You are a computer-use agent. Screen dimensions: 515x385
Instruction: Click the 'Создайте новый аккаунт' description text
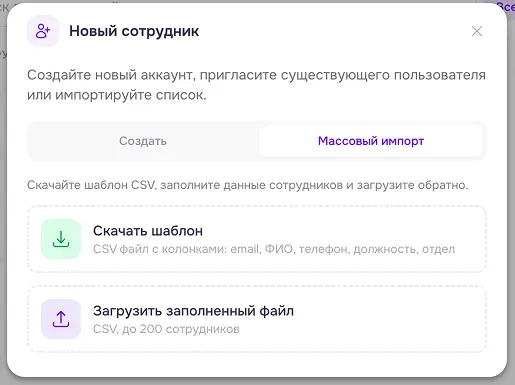[x=256, y=85]
